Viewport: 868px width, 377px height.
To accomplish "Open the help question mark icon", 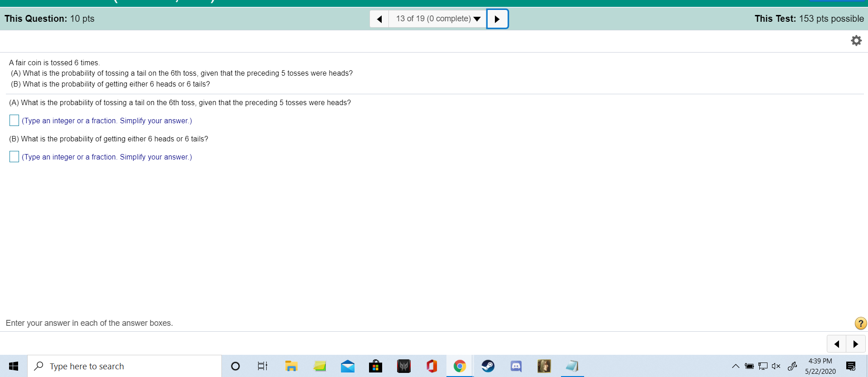I will pyautogui.click(x=860, y=323).
